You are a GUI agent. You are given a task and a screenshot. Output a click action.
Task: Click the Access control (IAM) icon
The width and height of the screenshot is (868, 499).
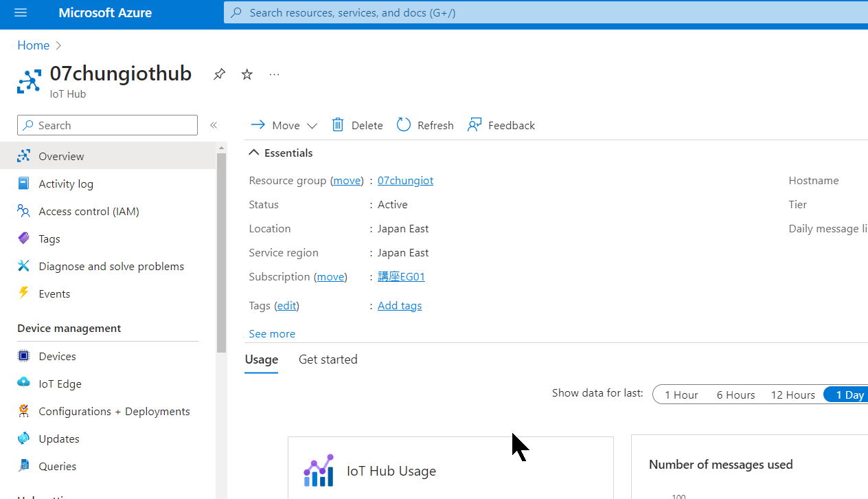[x=24, y=211]
